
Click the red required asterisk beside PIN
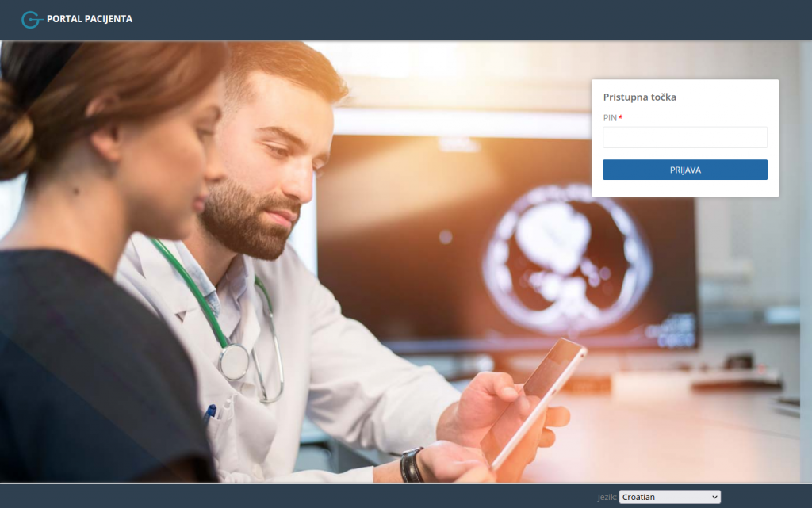(621, 117)
